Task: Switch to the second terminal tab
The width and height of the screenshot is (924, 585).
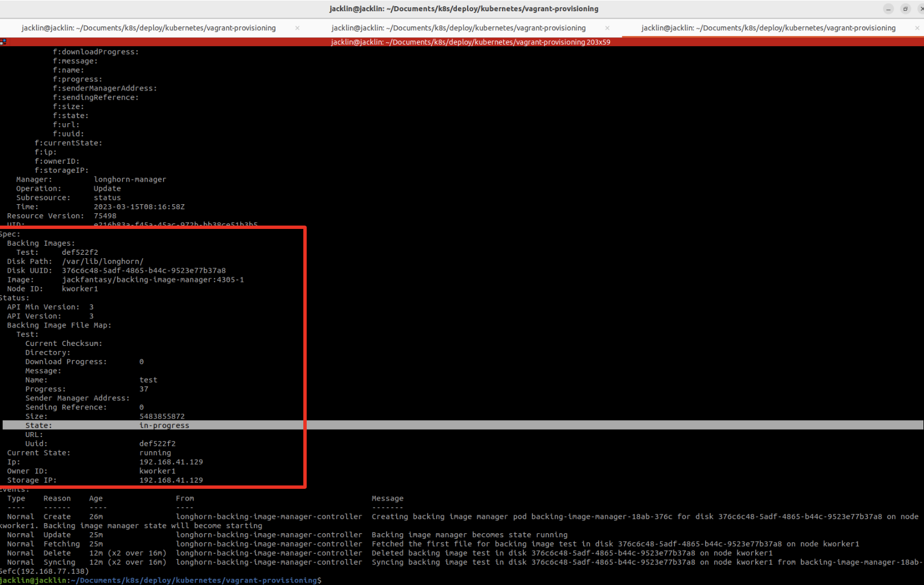Action: point(458,28)
